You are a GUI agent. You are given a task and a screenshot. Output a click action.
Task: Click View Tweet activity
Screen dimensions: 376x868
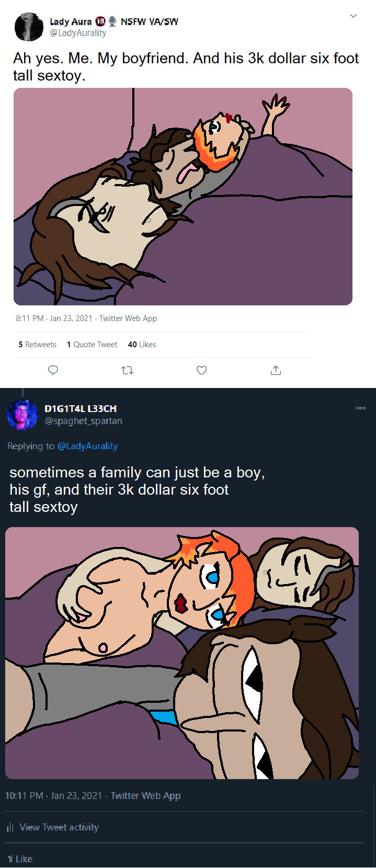pos(59,827)
